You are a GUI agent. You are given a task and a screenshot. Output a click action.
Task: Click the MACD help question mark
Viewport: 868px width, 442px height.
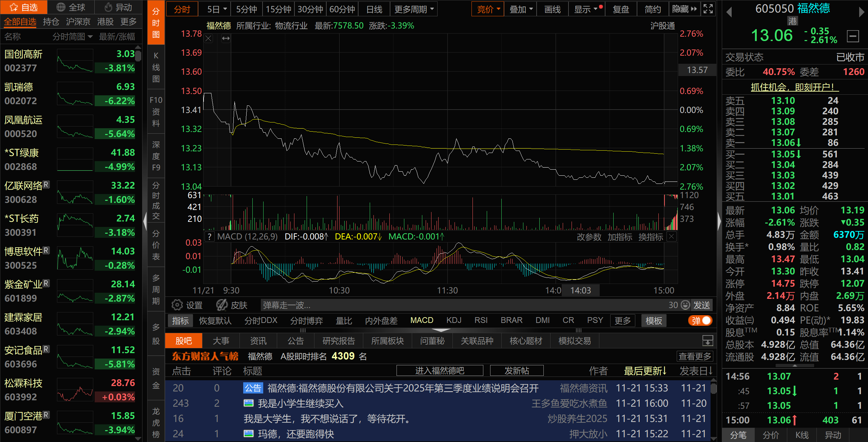pyautogui.click(x=210, y=236)
